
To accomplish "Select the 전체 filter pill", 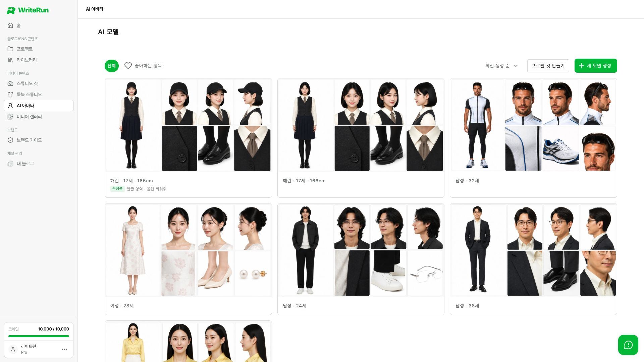I will click(112, 66).
